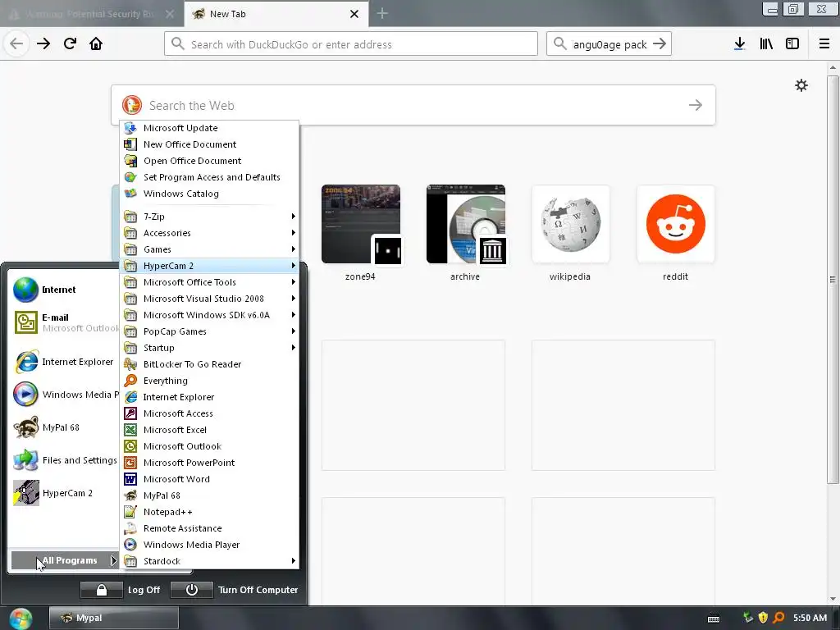The width and height of the screenshot is (840, 630).
Task: Click the browser Back arrow button
Action: pos(16,44)
